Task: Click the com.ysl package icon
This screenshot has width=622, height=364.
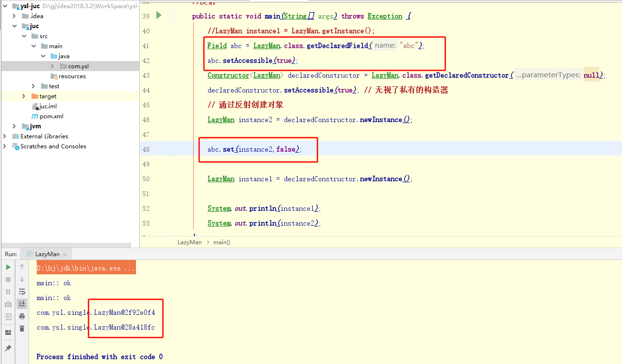Action: tap(63, 66)
